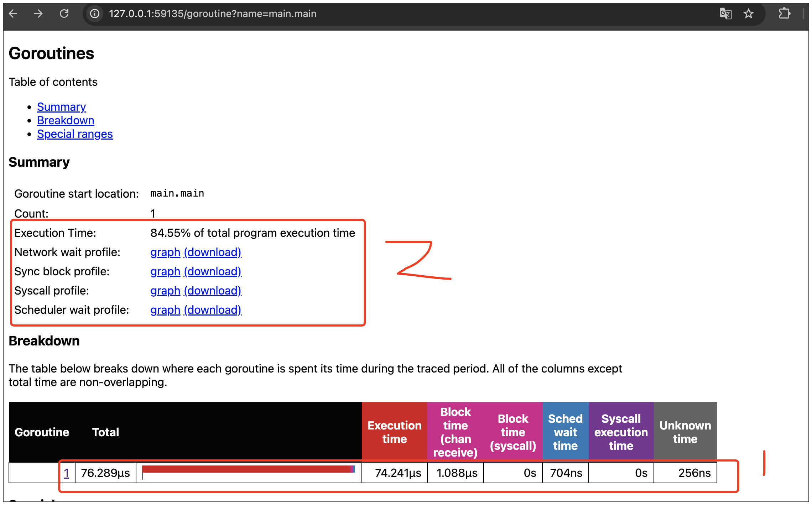Click the address bar URL

point(213,14)
